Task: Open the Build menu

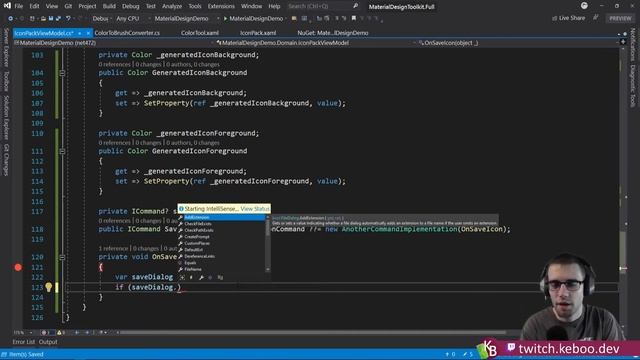Action: click(x=109, y=6)
